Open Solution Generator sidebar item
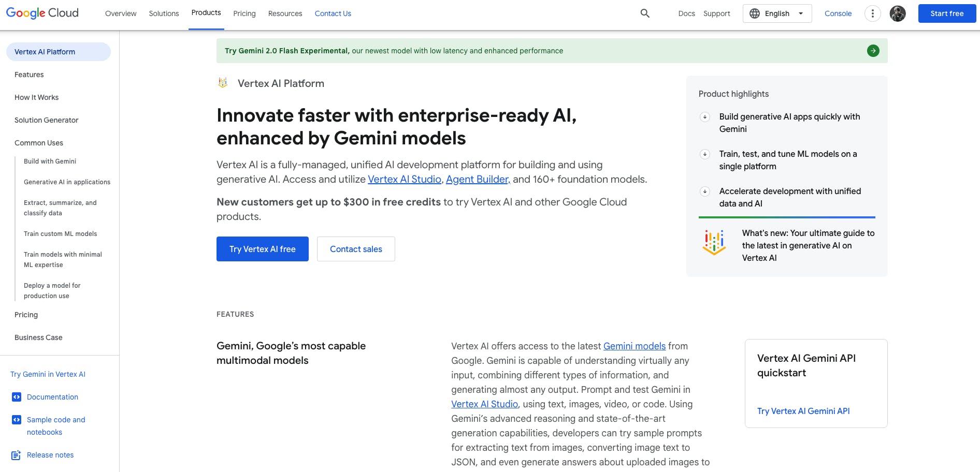The height and width of the screenshot is (472, 980). (46, 120)
